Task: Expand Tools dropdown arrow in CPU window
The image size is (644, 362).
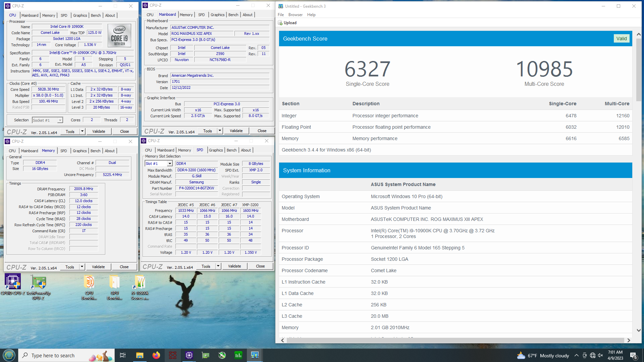Action: point(82,131)
